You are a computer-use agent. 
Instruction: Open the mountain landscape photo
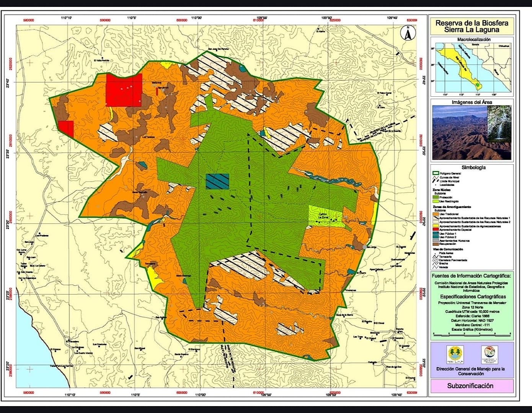click(x=459, y=133)
